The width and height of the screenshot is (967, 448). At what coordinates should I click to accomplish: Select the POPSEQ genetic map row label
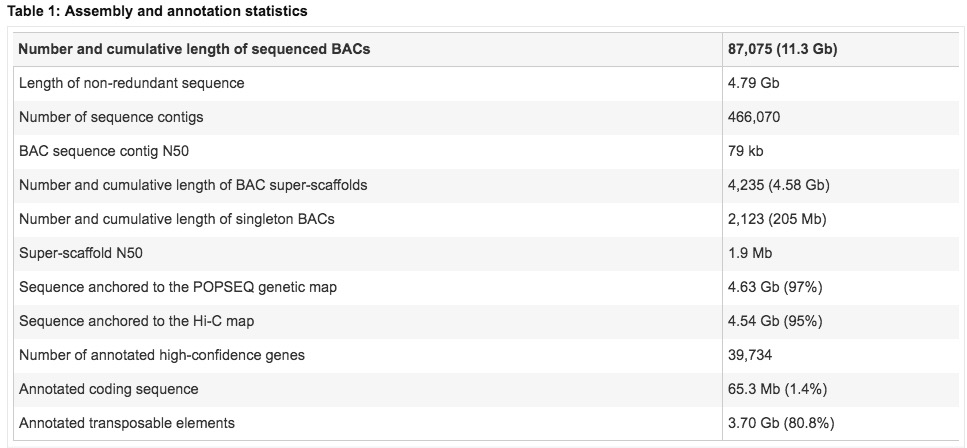pos(178,287)
